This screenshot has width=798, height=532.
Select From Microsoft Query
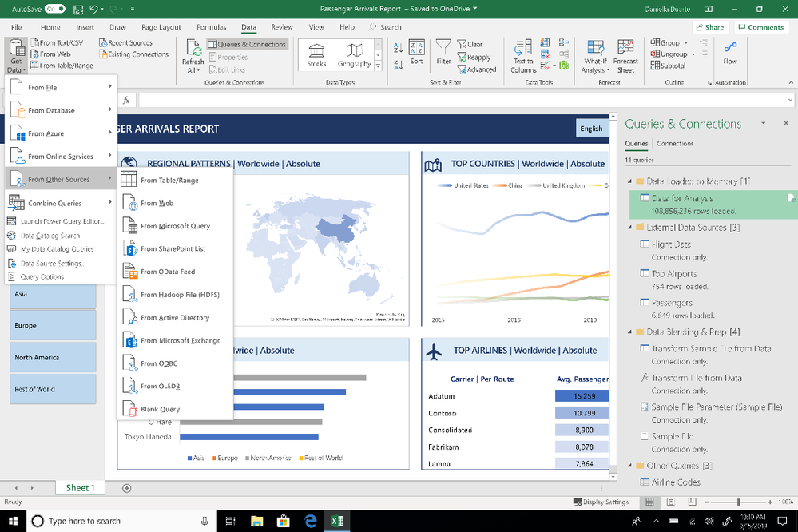(175, 225)
